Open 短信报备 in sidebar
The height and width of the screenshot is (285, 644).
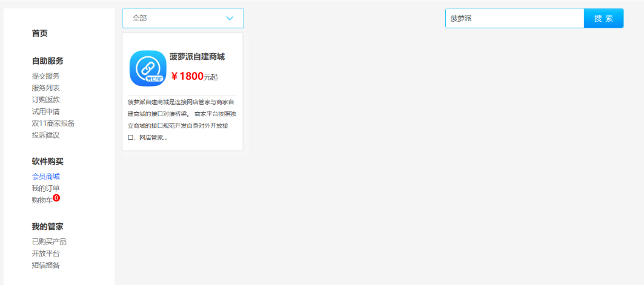point(46,265)
